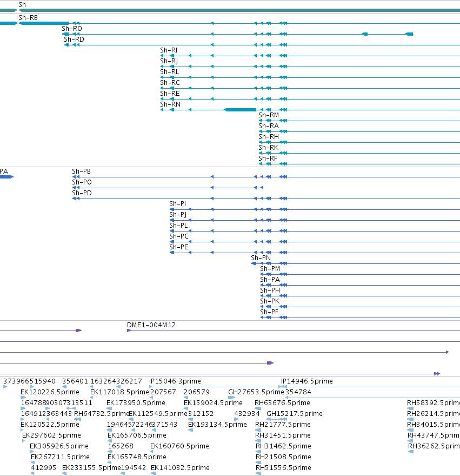Select the Sh-PF protein label
Screen dimensions: 460x476
269,312
